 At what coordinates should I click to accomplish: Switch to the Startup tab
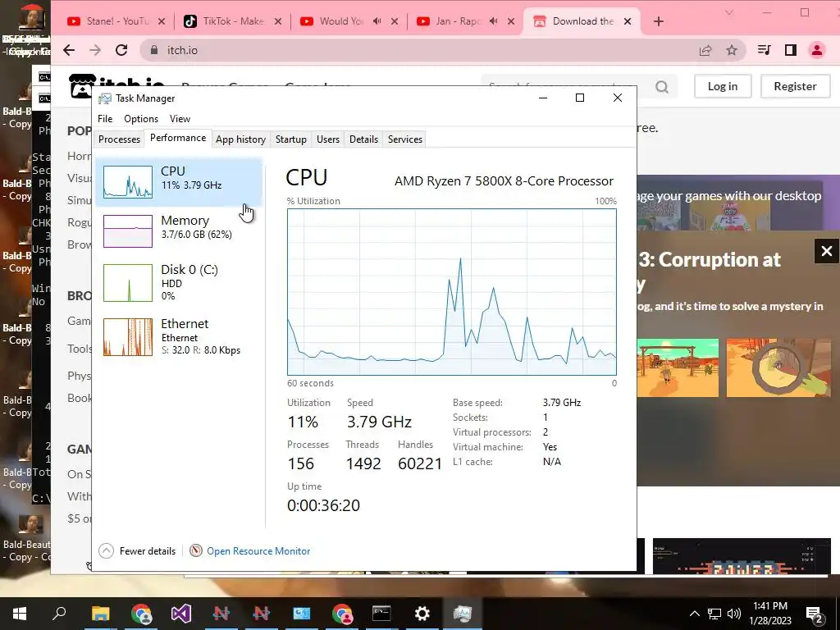291,139
